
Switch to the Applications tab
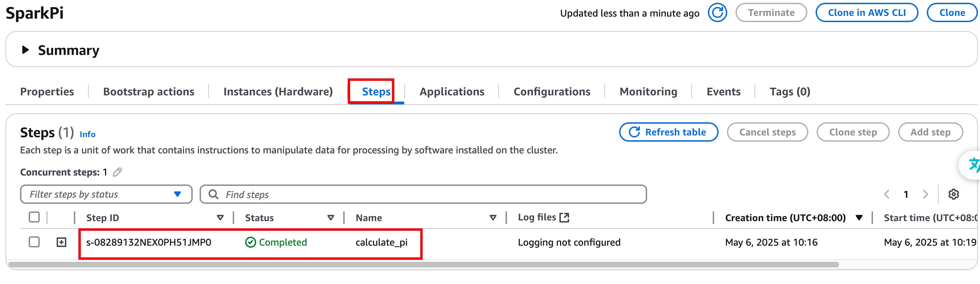coord(452,91)
